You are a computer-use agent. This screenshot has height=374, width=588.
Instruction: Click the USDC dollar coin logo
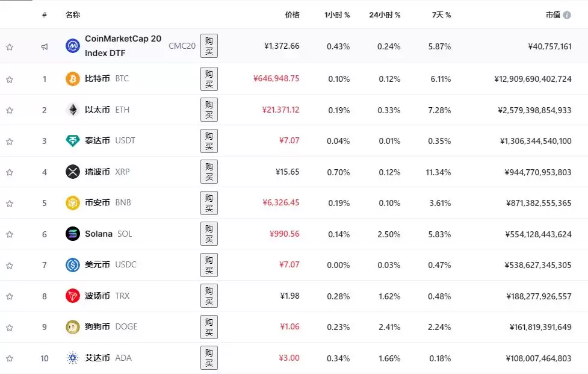[x=72, y=265]
